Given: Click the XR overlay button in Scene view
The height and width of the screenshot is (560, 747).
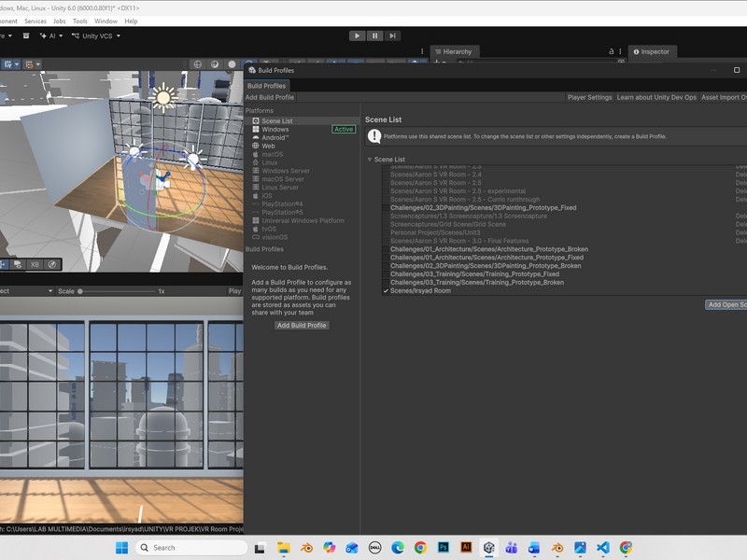Looking at the screenshot, I should [x=35, y=264].
